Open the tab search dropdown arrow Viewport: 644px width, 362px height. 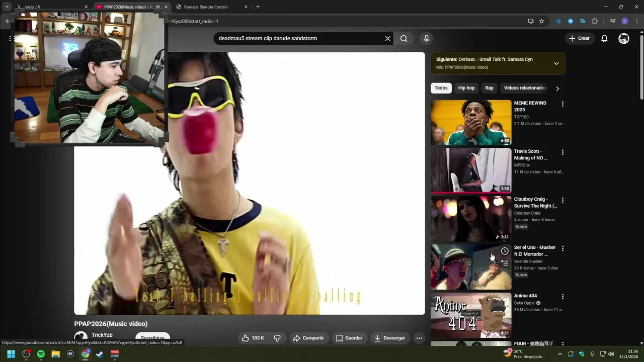point(7,7)
